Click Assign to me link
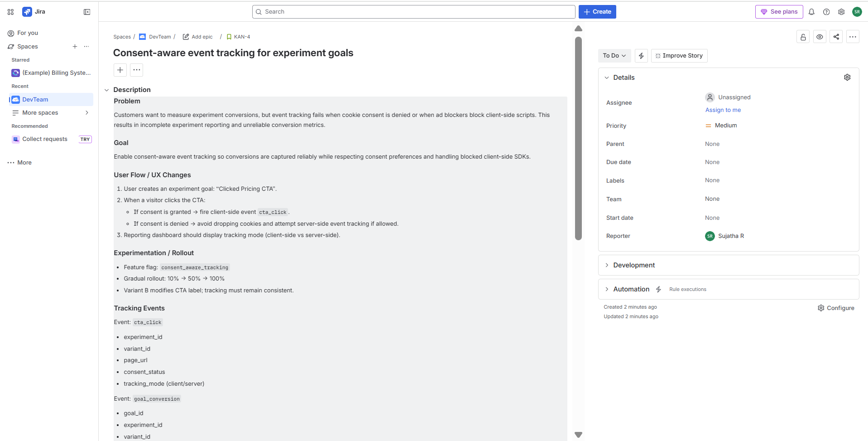The width and height of the screenshot is (868, 441). click(x=723, y=110)
